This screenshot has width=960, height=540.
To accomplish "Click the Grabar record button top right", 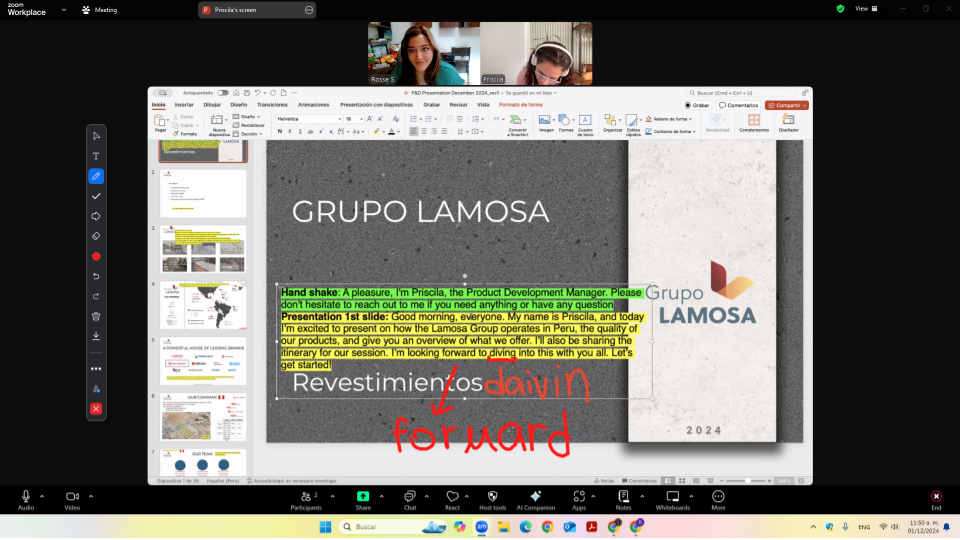I will coord(697,105).
